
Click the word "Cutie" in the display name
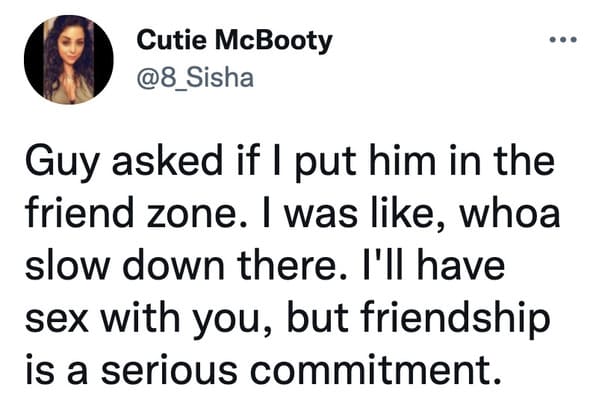(x=172, y=40)
